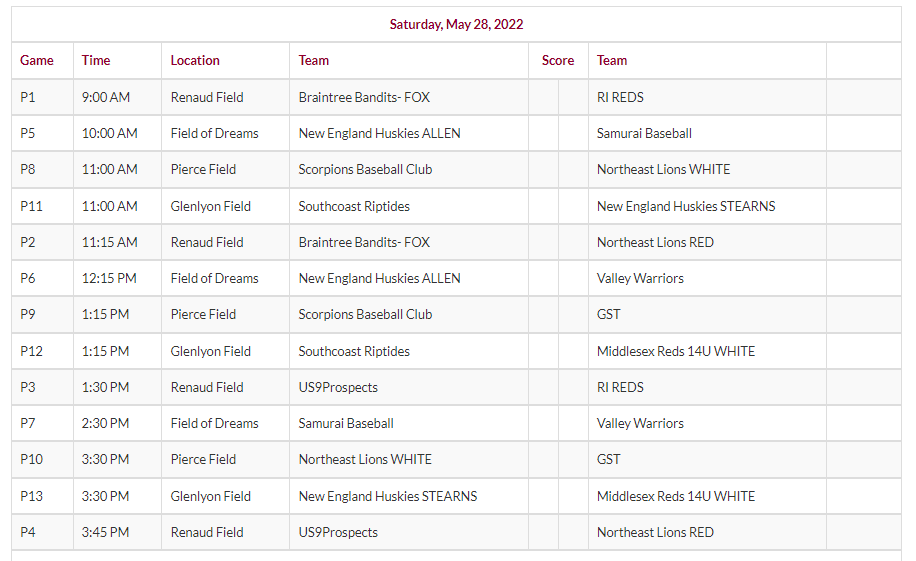Click the Time column header
The height and width of the screenshot is (561, 916).
point(96,60)
